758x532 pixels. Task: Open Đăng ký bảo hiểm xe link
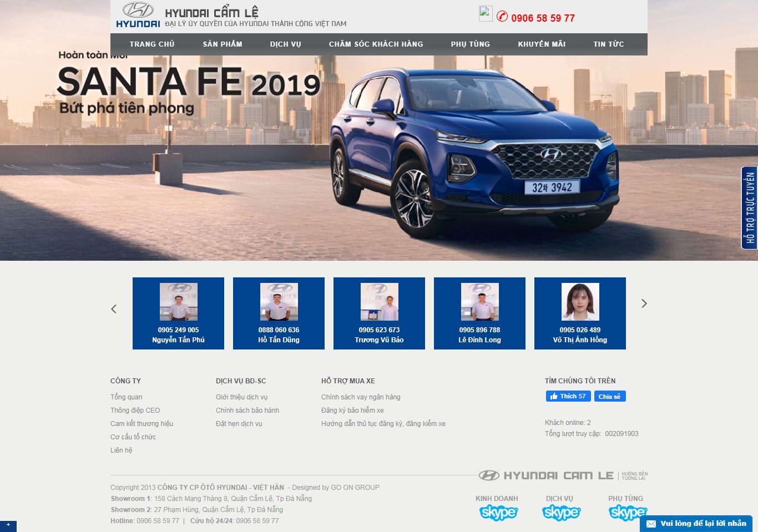click(352, 410)
